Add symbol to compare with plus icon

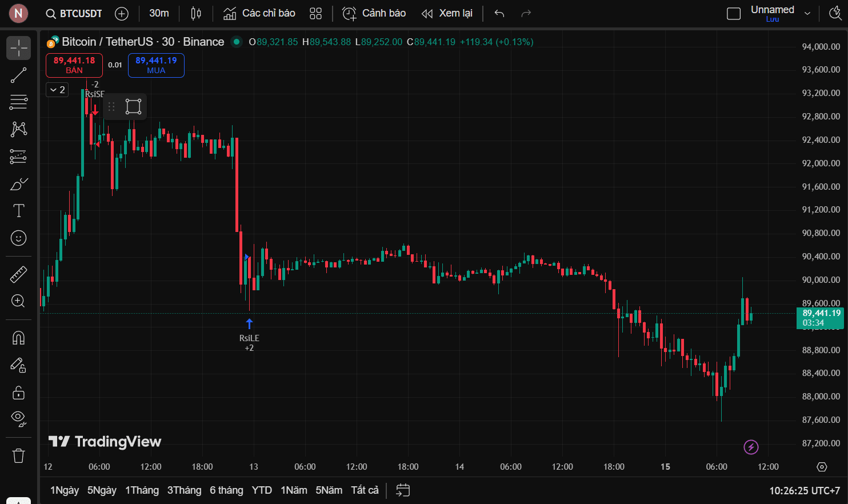[x=121, y=14]
